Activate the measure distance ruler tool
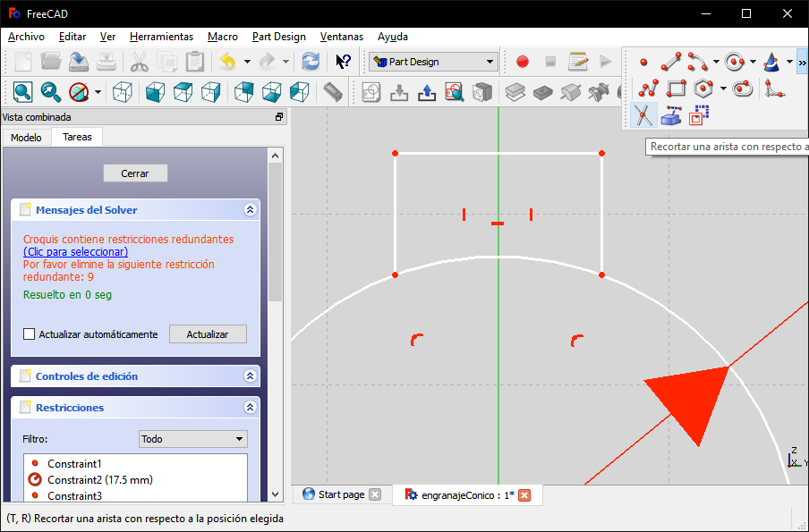 pos(333,92)
